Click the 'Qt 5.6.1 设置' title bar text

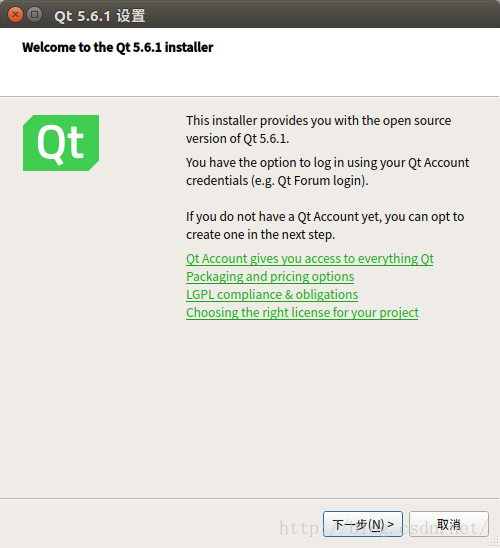coord(100,16)
